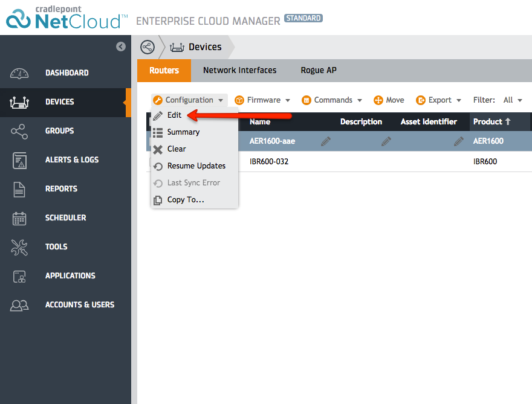The height and width of the screenshot is (404, 532).
Task: Click the AER1600 product cell
Action: pyautogui.click(x=488, y=141)
